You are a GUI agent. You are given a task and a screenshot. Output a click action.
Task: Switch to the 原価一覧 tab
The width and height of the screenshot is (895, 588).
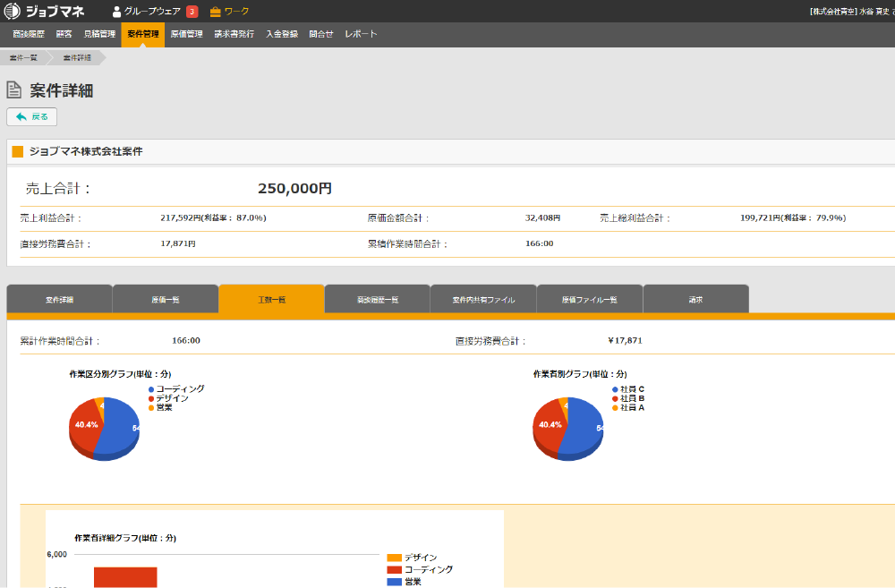[166, 299]
